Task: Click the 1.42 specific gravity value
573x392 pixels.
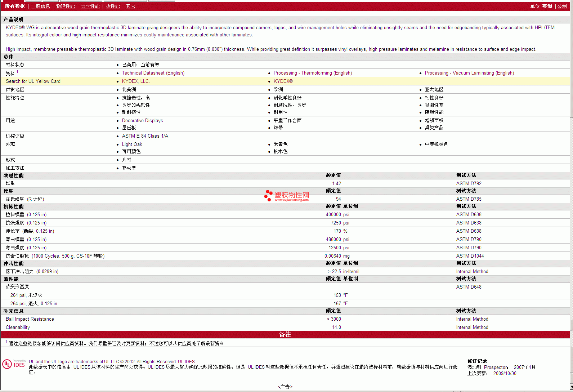Action: click(336, 183)
